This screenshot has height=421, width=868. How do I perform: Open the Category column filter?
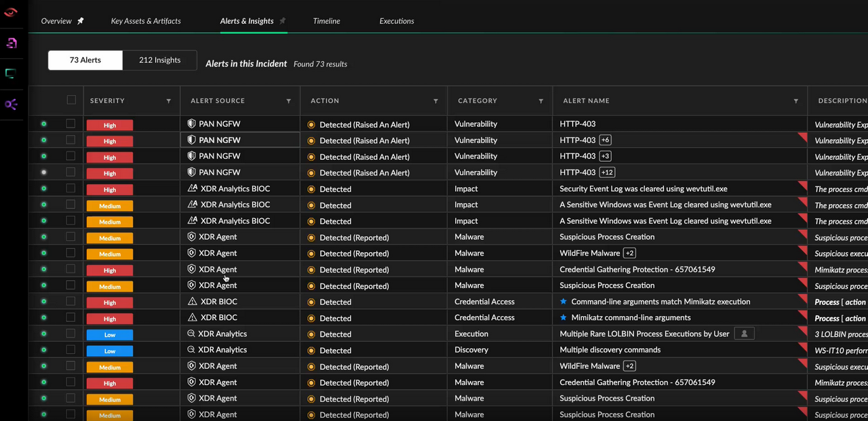[x=541, y=101]
